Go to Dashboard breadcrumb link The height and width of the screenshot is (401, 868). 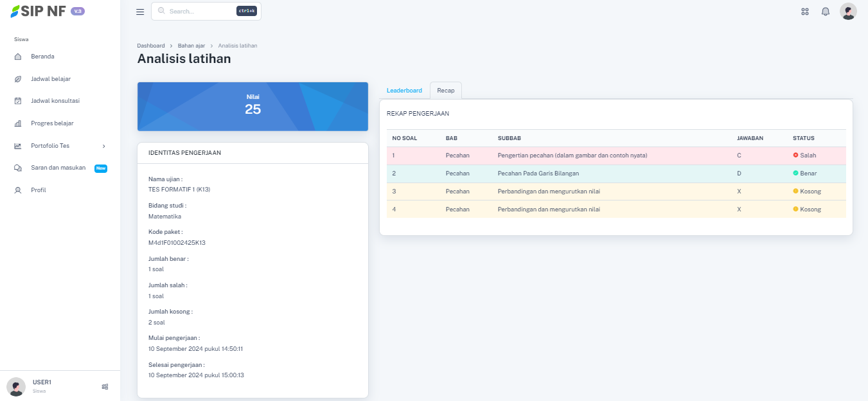click(151, 46)
